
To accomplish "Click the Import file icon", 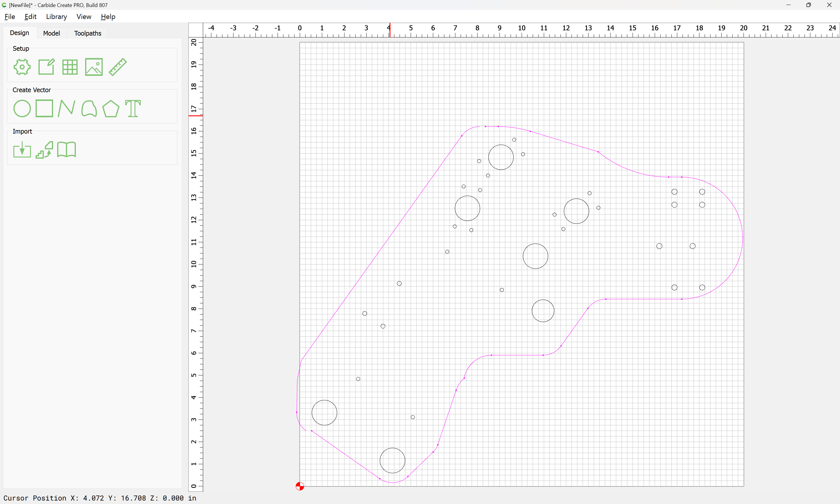I will 22,149.
